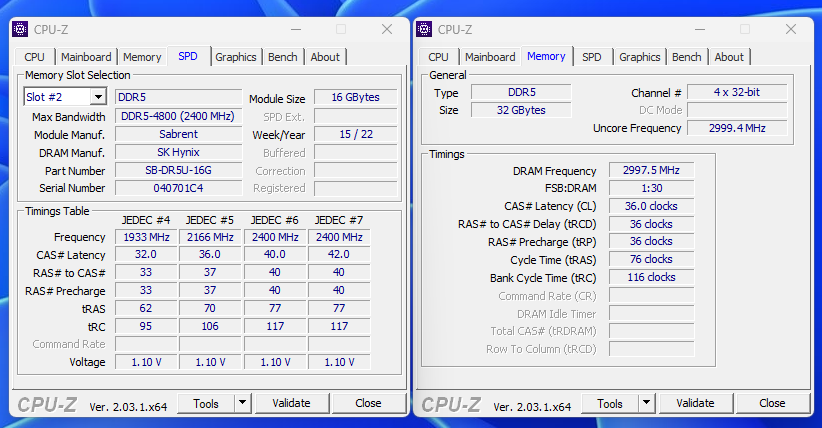This screenshot has height=428, width=822.
Task: Click Tools button in right window
Action: pos(610,403)
